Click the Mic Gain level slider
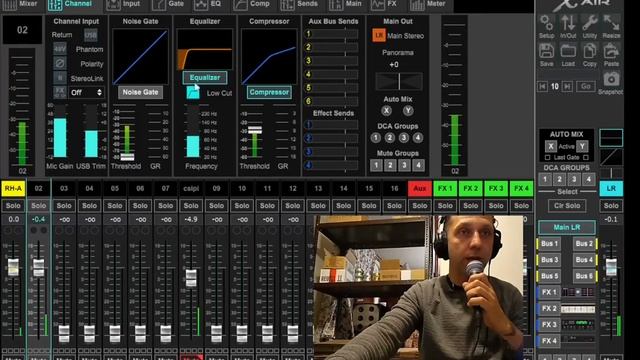The height and width of the screenshot is (360, 640). click(60, 131)
